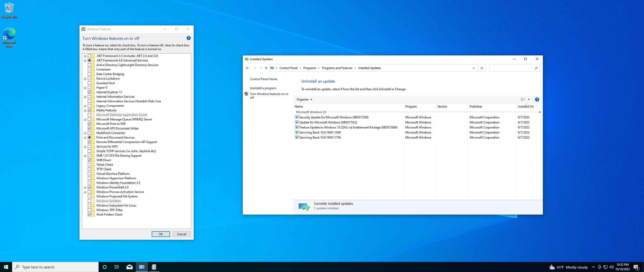Viewport: 644px width, 272px height.
Task: Open the Uninstall a program link
Action: (263, 88)
